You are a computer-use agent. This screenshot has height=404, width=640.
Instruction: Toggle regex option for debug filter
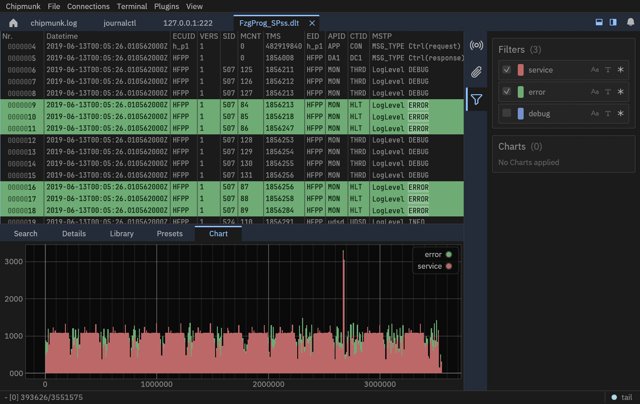pos(620,113)
